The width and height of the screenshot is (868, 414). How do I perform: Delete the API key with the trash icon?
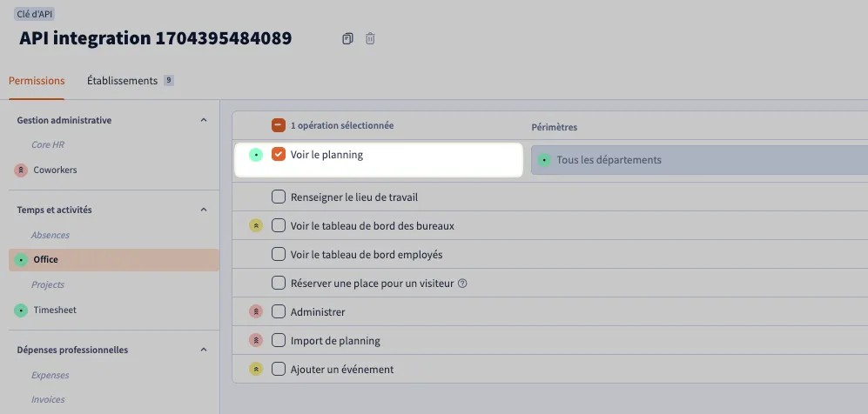(x=370, y=38)
